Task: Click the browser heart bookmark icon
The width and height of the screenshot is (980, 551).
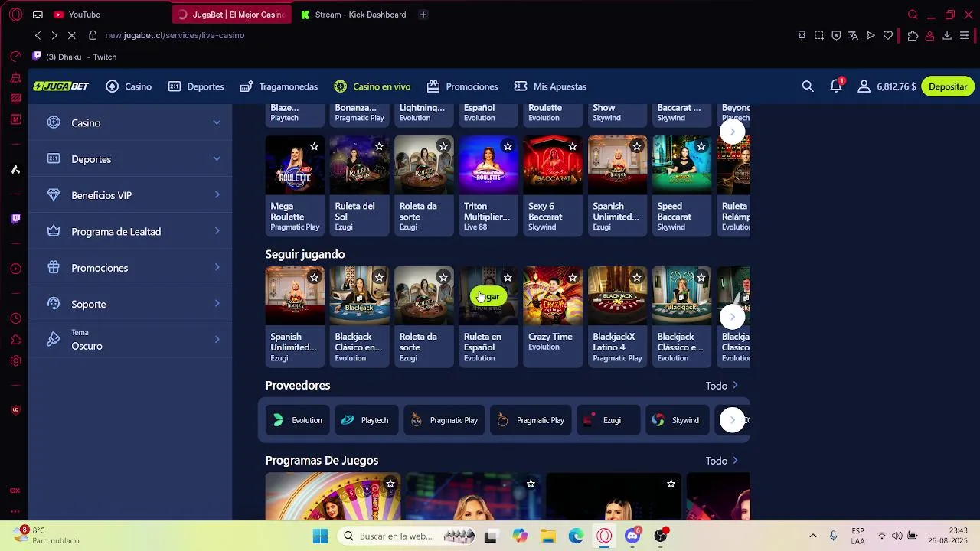Action: pyautogui.click(x=888, y=35)
